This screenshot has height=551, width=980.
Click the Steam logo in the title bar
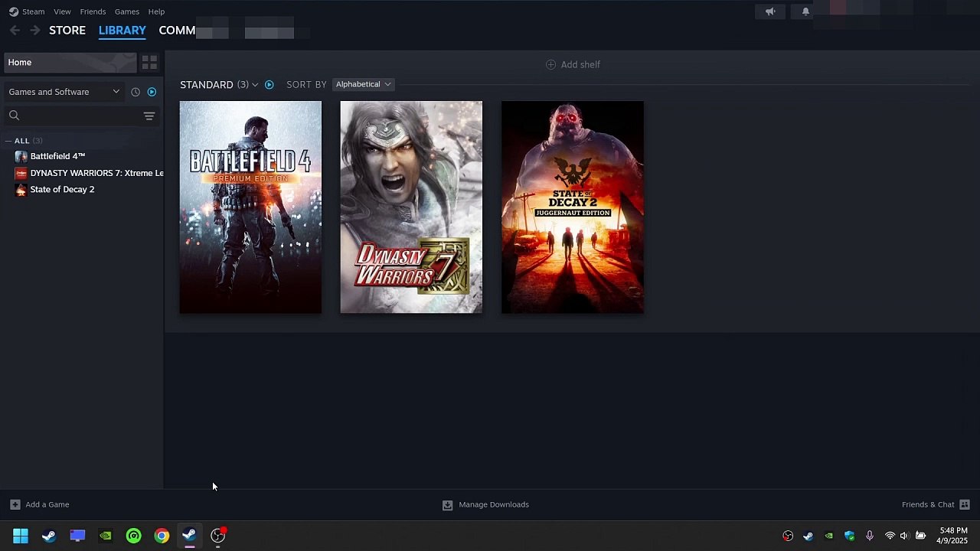(x=14, y=11)
